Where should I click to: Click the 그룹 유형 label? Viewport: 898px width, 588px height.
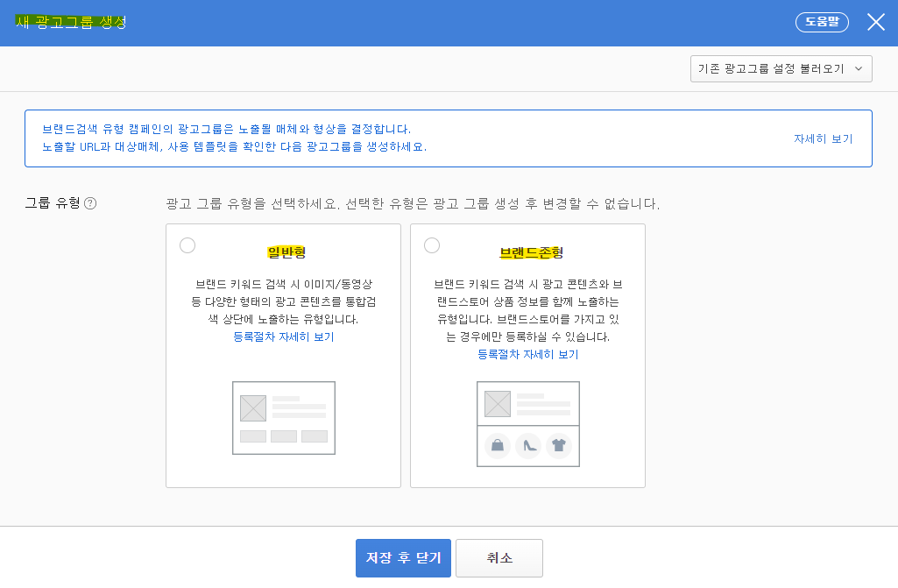coord(53,203)
